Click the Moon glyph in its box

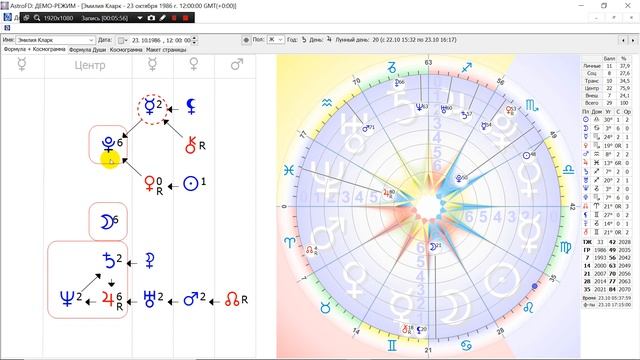[107, 222]
